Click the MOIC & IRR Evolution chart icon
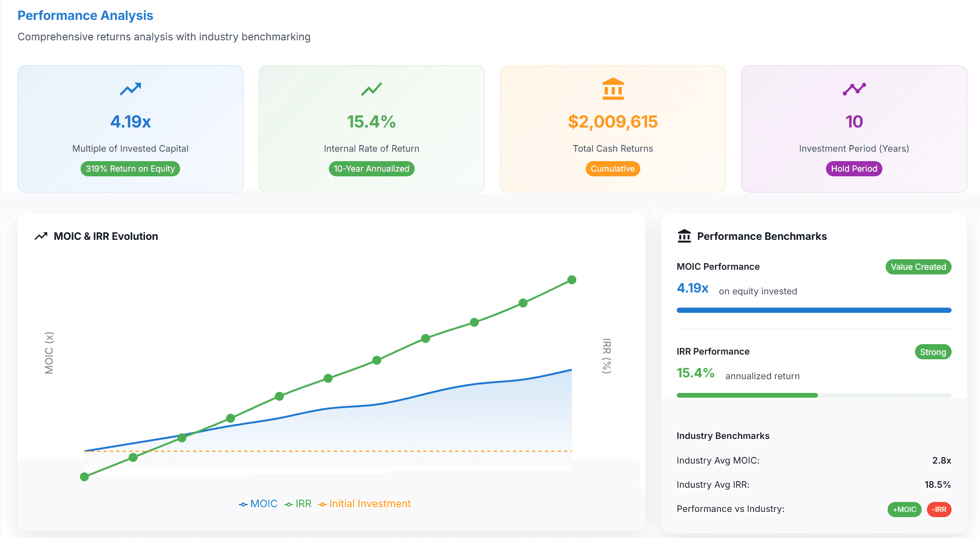The image size is (980, 538). (41, 236)
